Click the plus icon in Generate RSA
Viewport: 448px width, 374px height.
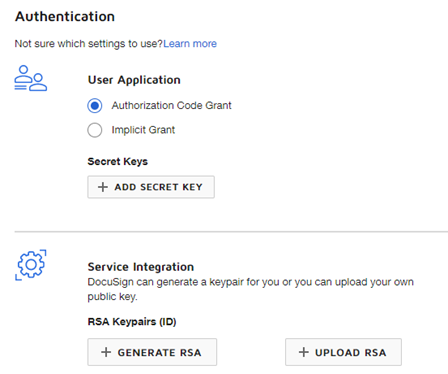(x=106, y=352)
